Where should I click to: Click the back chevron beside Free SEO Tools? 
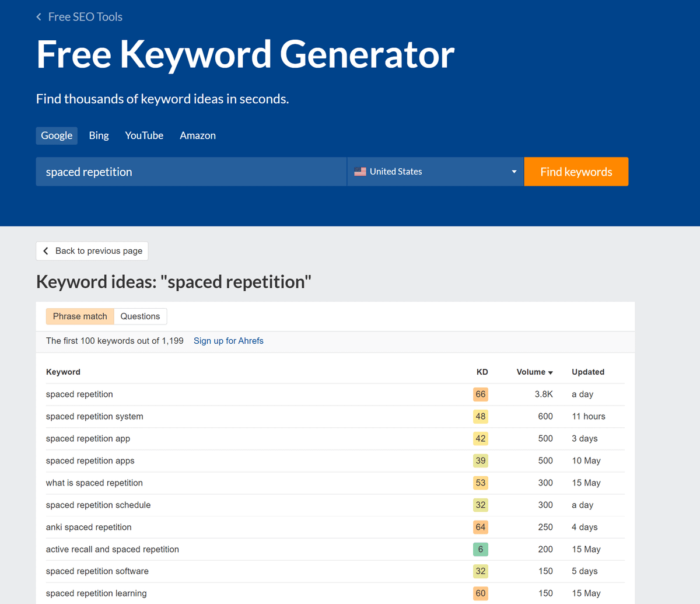click(x=39, y=17)
